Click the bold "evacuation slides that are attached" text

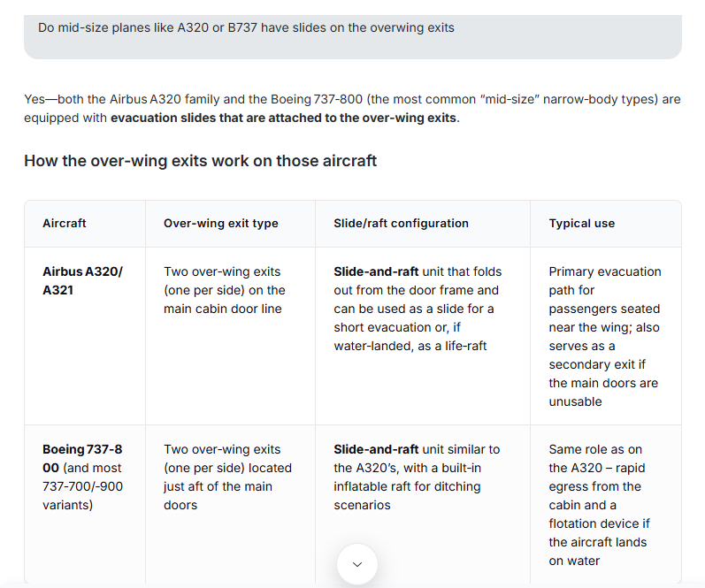click(283, 118)
